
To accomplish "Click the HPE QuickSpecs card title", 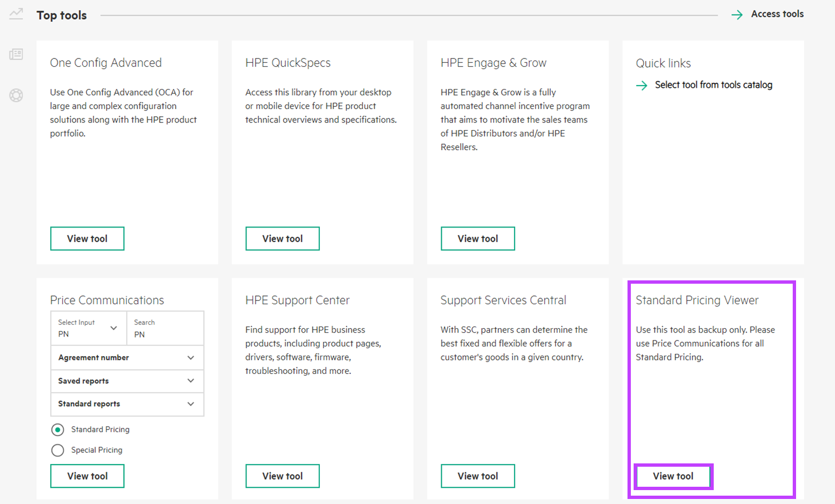I will pyautogui.click(x=288, y=63).
